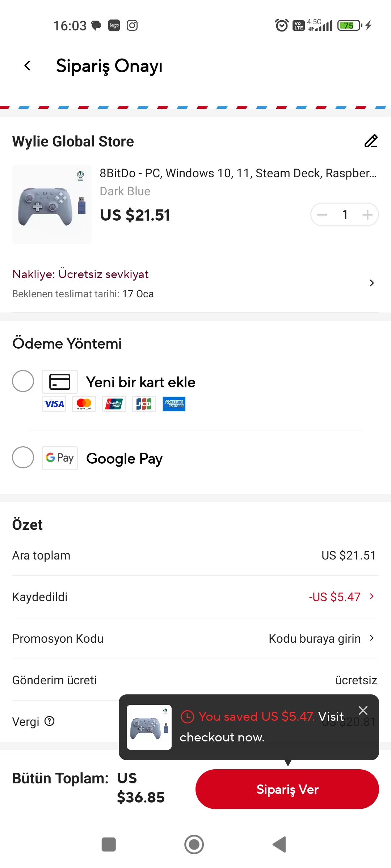This screenshot has width=391, height=868.
Task: Expand the Kaydedildi savings details
Action: tap(371, 596)
